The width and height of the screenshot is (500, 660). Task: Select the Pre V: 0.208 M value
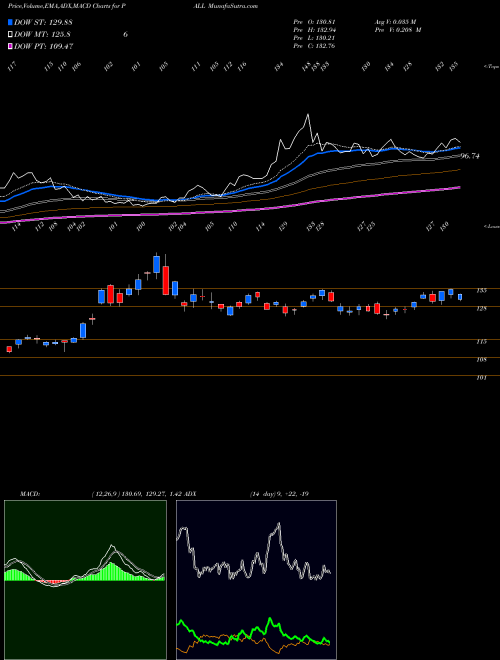[x=398, y=30]
